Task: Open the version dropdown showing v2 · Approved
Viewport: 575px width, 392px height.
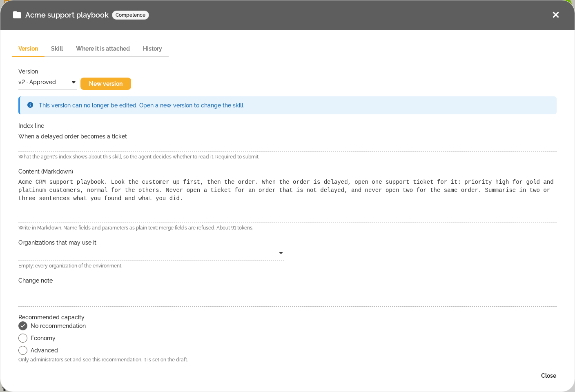Action: tap(48, 82)
